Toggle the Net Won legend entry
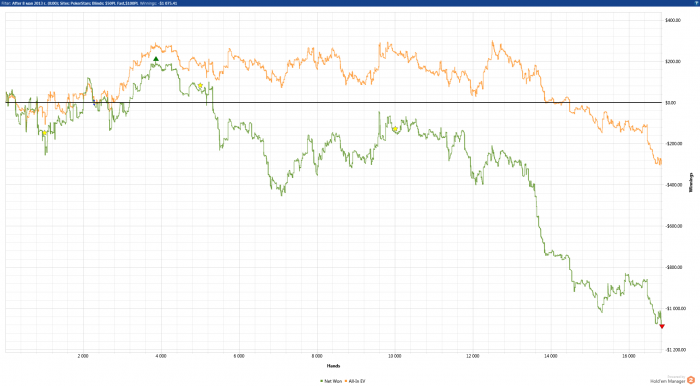Viewport: 700px width, 386px height. click(x=331, y=381)
